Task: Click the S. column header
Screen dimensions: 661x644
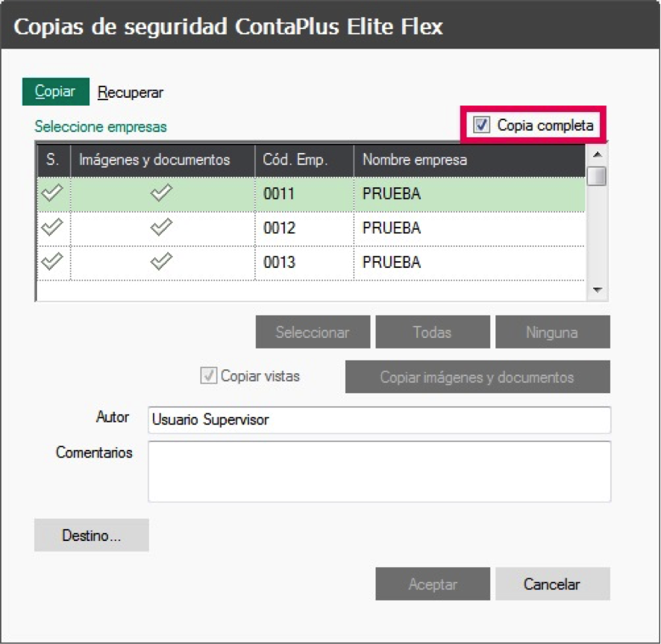Action: (x=54, y=160)
